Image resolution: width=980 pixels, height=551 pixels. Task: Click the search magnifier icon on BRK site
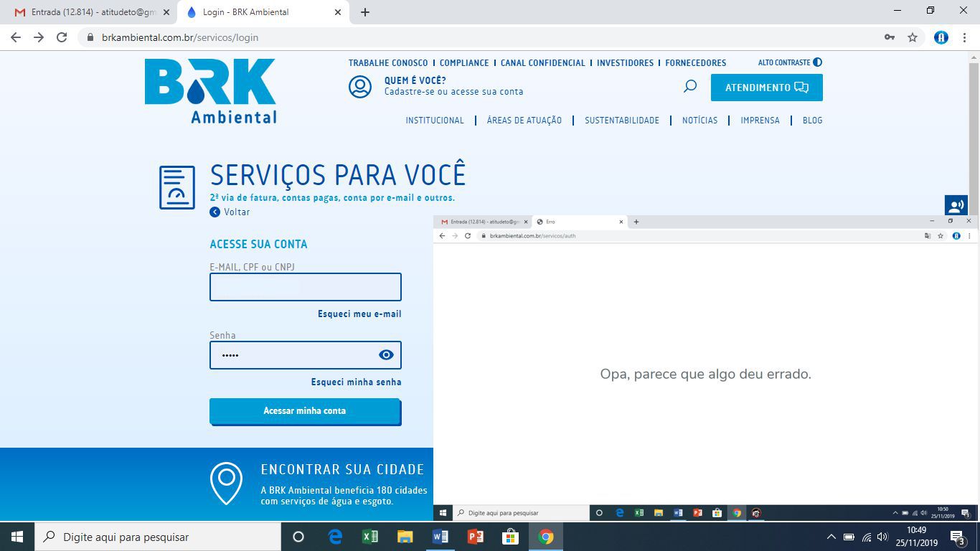pyautogui.click(x=689, y=87)
